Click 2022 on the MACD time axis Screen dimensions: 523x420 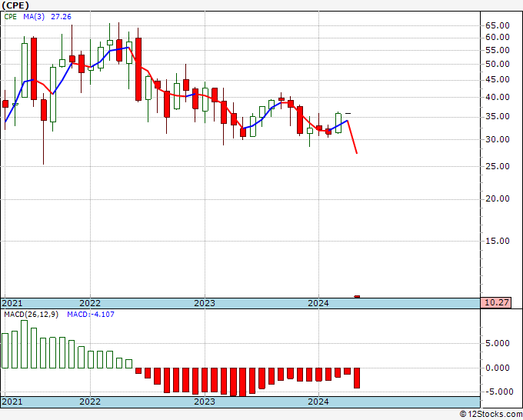tap(90, 402)
